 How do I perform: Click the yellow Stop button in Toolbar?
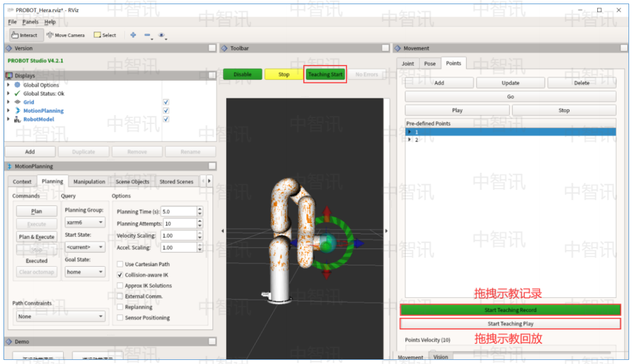[x=284, y=74]
